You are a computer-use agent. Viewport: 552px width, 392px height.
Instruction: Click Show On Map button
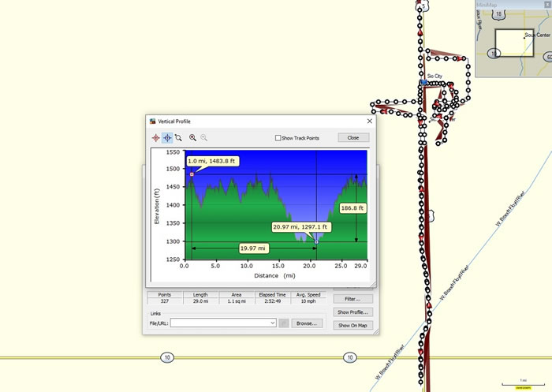(x=352, y=326)
